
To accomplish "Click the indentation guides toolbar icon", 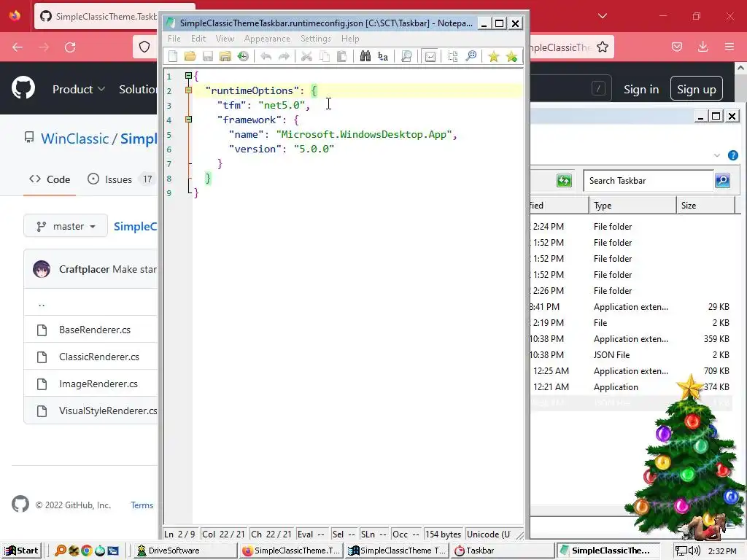I will 452,57.
